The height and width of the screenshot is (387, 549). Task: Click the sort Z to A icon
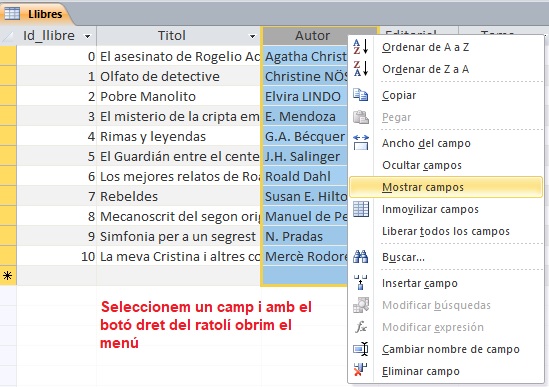coord(361,69)
